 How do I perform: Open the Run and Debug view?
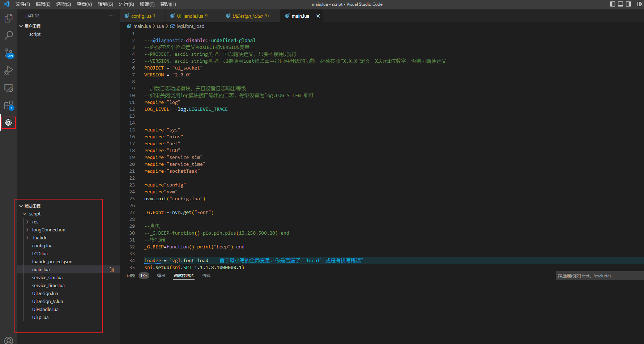[9, 70]
